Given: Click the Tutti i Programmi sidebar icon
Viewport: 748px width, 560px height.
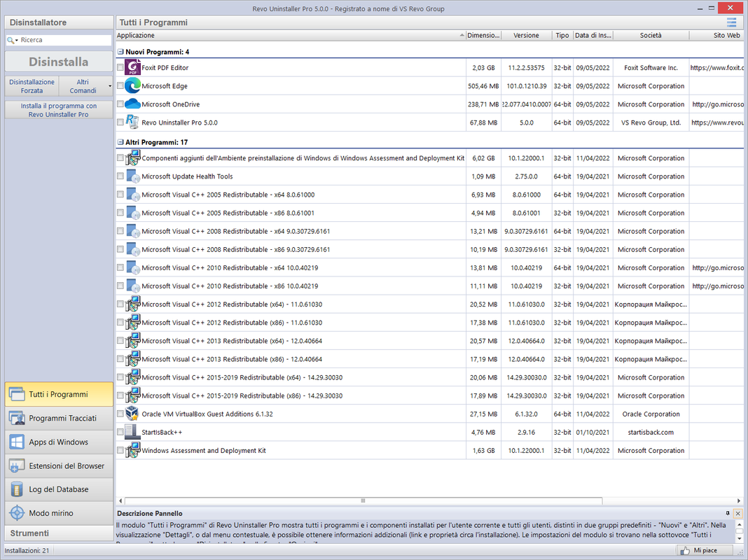Looking at the screenshot, I should [17, 394].
